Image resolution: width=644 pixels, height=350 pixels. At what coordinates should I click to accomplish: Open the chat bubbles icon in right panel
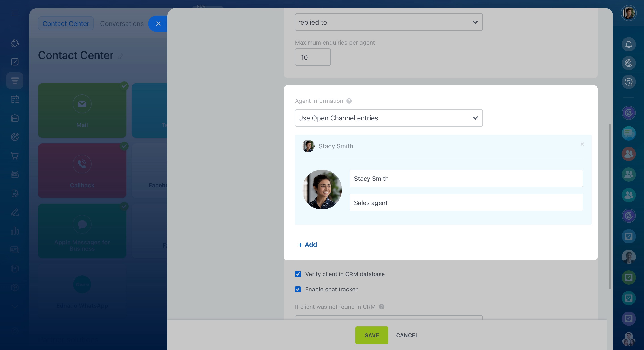click(x=629, y=134)
